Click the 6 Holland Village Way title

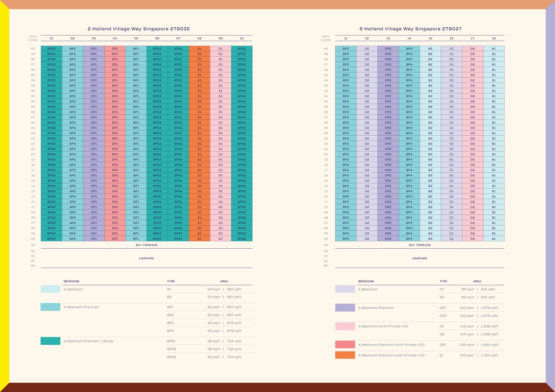pyautogui.click(x=410, y=29)
